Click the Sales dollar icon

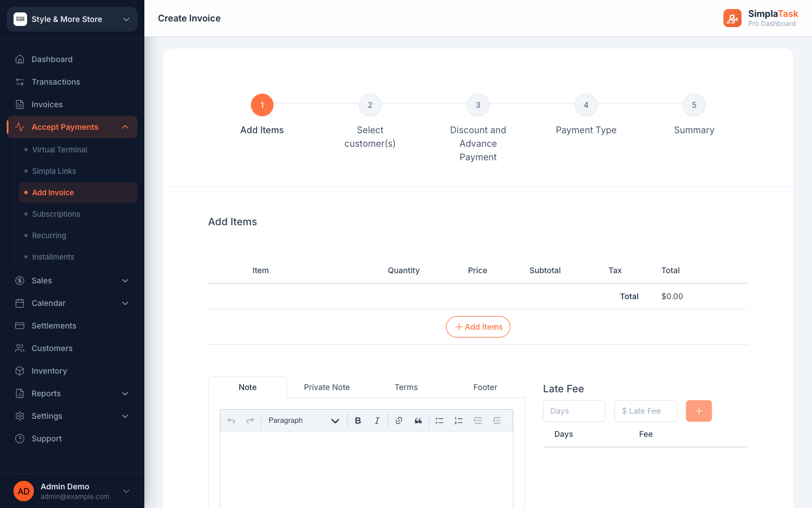[20, 281]
